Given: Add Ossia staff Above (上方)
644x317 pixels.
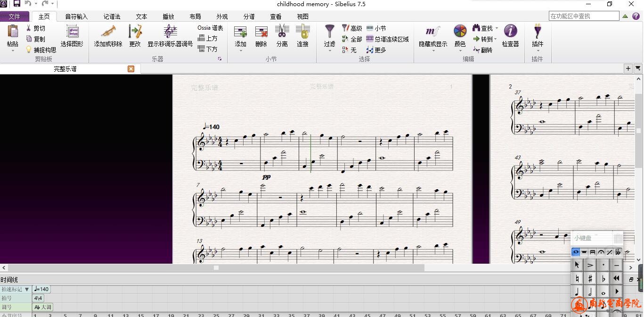Looking at the screenshot, I should 208,39.
